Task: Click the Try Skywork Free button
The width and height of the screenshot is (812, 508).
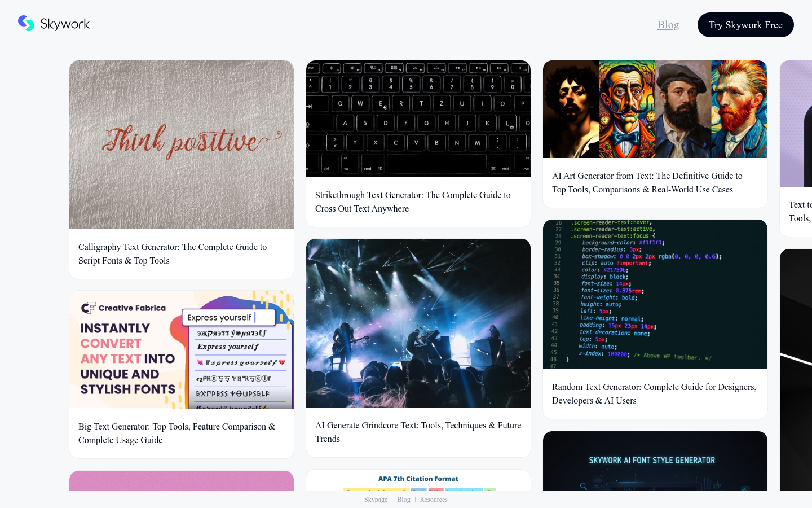Action: point(745,25)
